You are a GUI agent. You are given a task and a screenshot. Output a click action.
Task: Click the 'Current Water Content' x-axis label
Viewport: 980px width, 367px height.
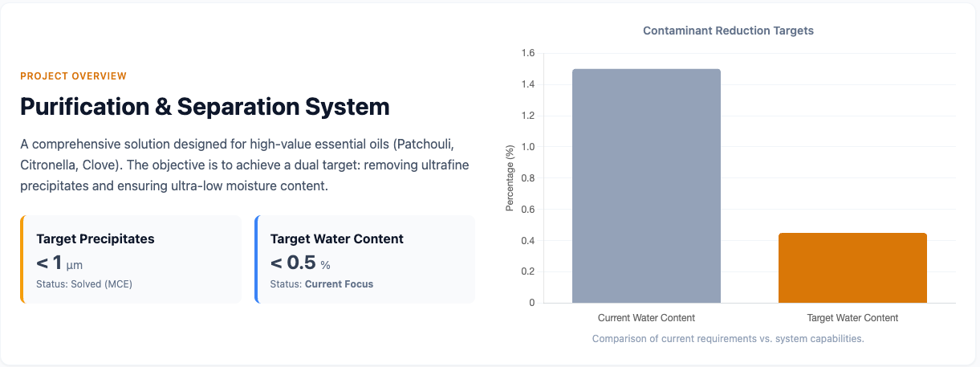(646, 318)
